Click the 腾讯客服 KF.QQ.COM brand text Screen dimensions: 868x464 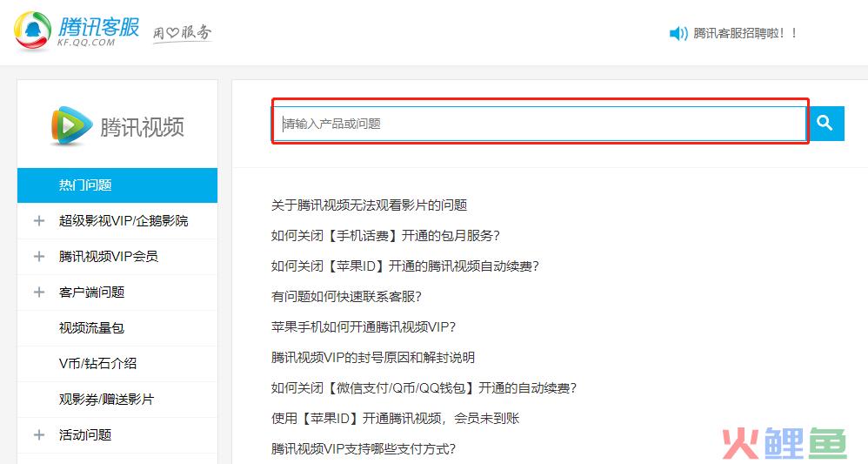point(98,31)
